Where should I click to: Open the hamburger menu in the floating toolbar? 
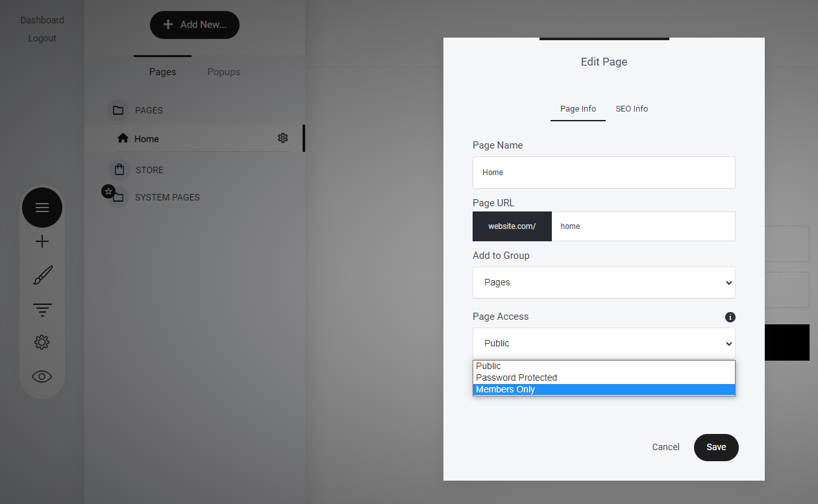point(42,208)
